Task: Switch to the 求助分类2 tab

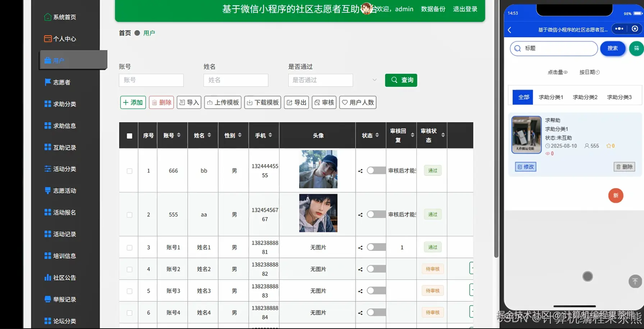Action: pos(585,97)
